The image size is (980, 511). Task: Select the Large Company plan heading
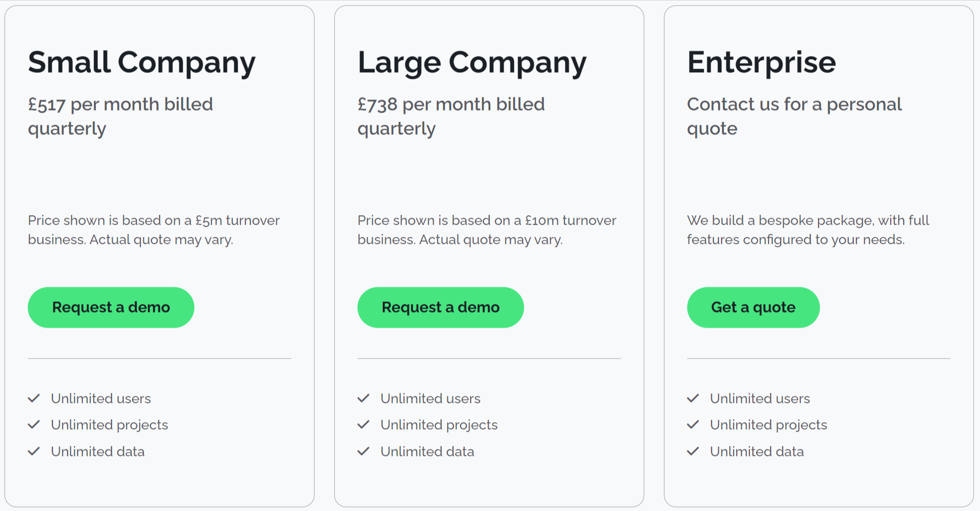[472, 62]
